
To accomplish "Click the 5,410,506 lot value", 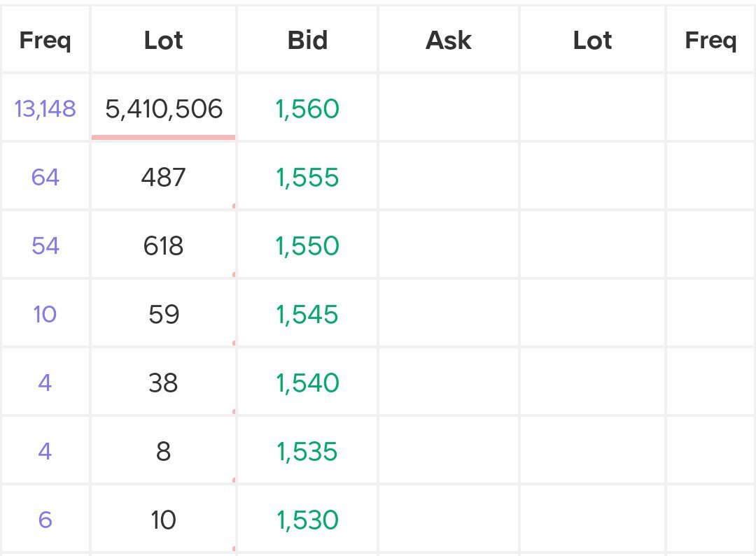I will point(163,108).
